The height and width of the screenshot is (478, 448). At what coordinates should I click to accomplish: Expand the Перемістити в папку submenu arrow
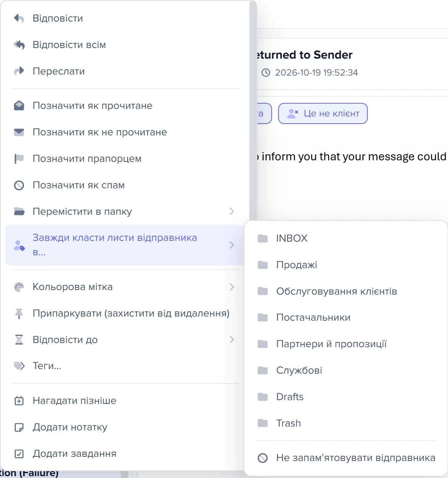(232, 211)
